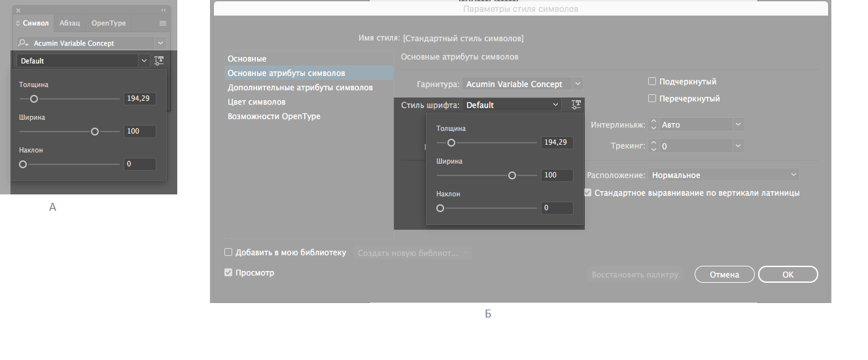Click the Наклон 0 field in Character panel
This screenshot has width=868, height=360.
(140, 164)
